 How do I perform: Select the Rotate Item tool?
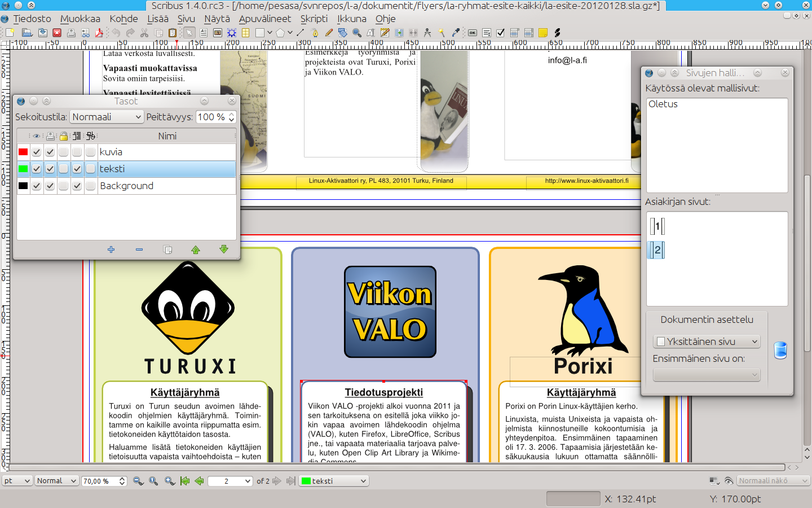coord(342,33)
